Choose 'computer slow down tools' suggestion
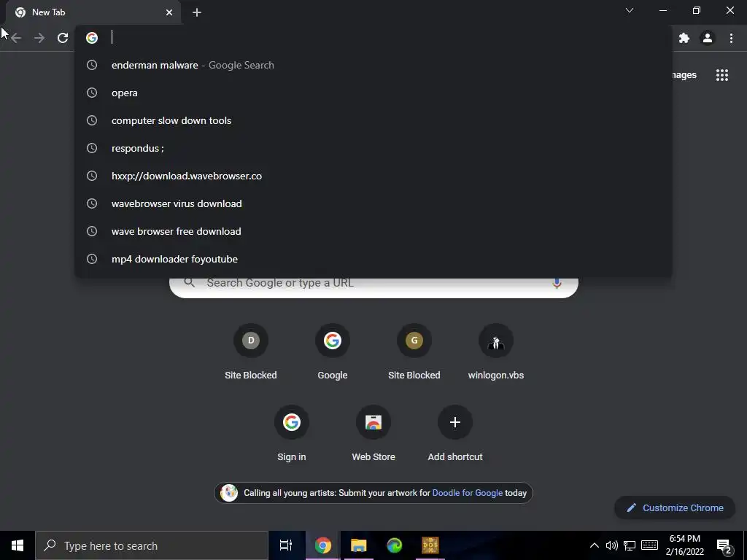 [x=373, y=120]
